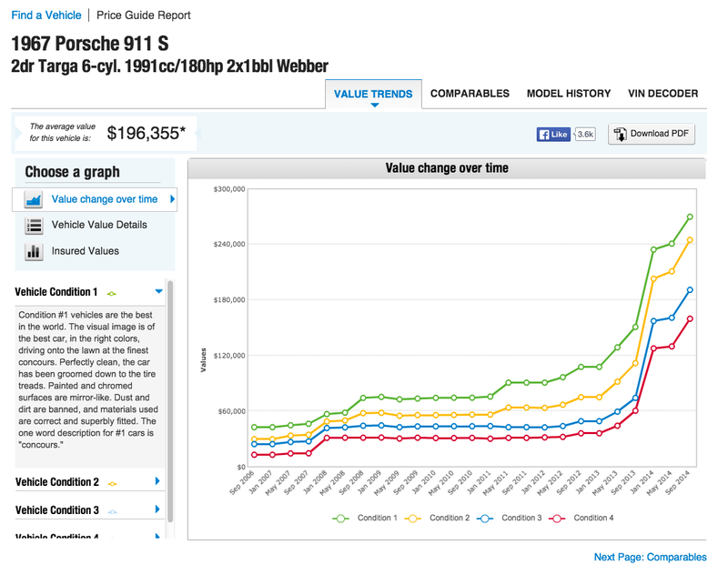Click the Insured Values bar chart icon
The height and width of the screenshot is (575, 728).
point(34,251)
